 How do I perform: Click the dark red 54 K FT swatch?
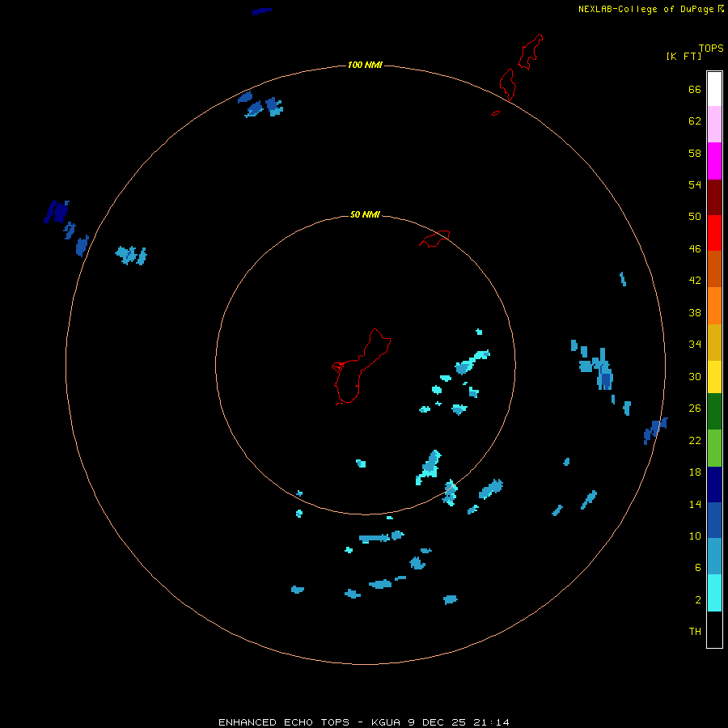tap(714, 197)
